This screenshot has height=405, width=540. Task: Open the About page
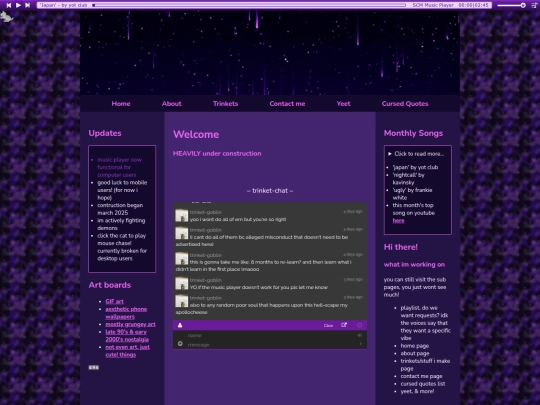[172, 104]
